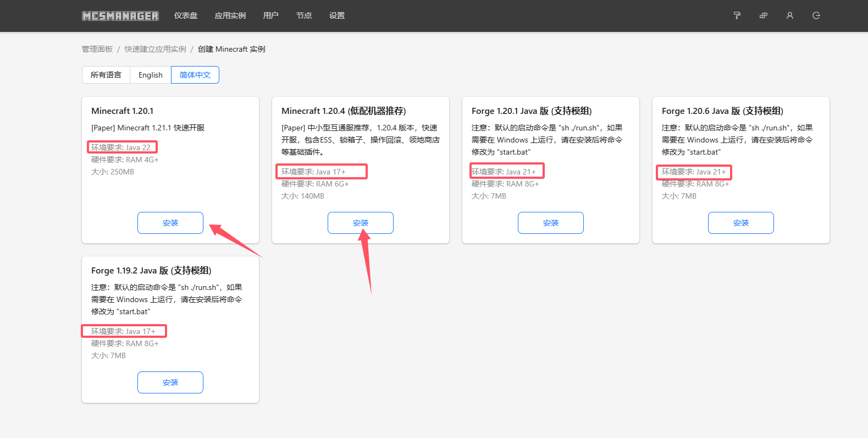Viewport: 868px width, 438px height.
Task: Click the MCSManager logo
Action: [120, 16]
